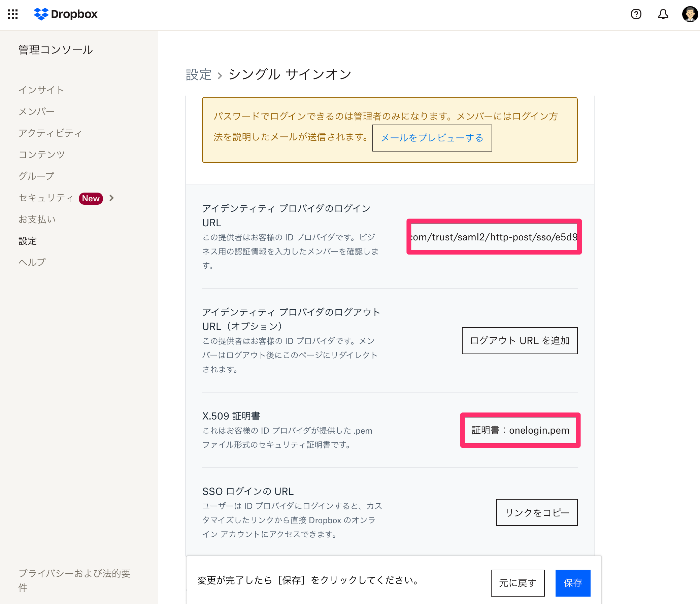Open コンテンツ in sidebar
The height and width of the screenshot is (604, 700).
(41, 155)
